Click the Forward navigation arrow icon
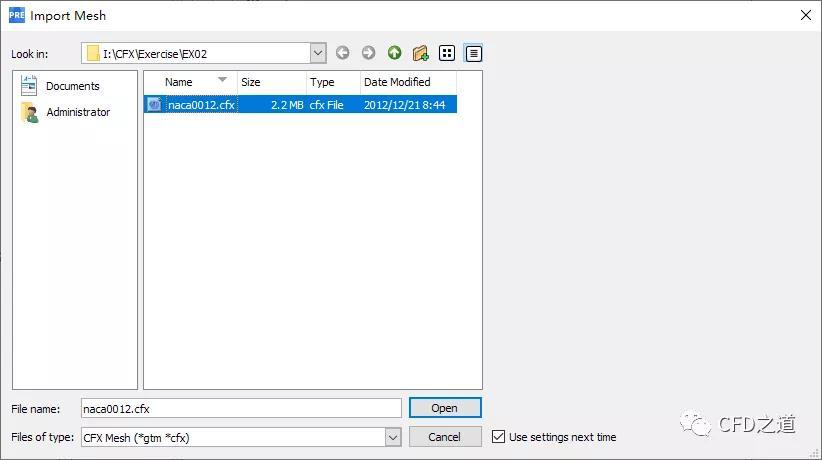This screenshot has height=460, width=822. click(x=369, y=53)
